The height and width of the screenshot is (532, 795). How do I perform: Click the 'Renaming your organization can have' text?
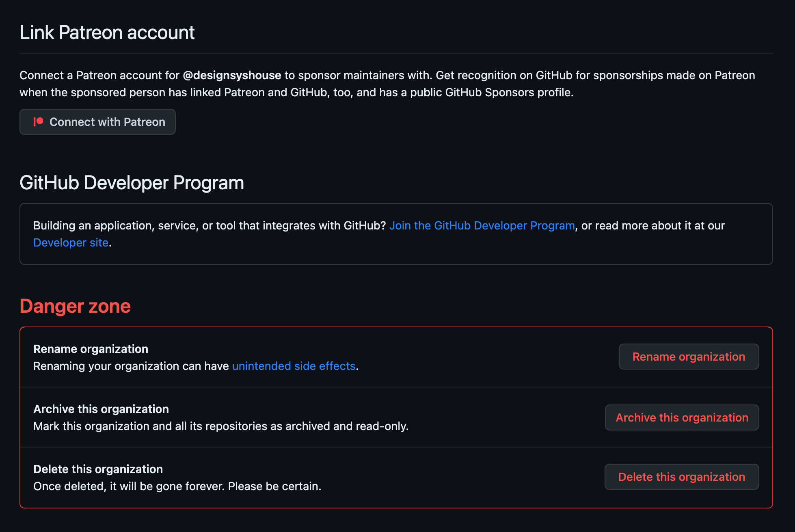coord(131,366)
